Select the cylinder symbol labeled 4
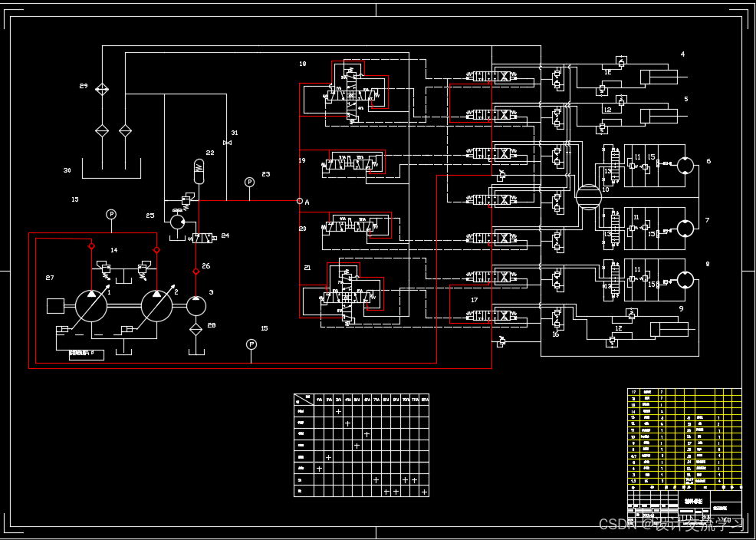 [659, 77]
